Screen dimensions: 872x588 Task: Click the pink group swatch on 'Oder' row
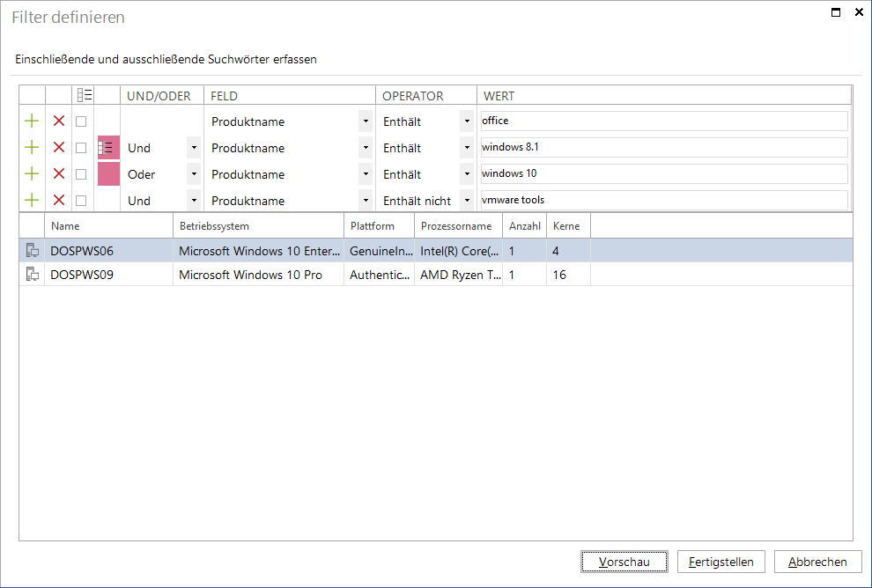tap(108, 174)
